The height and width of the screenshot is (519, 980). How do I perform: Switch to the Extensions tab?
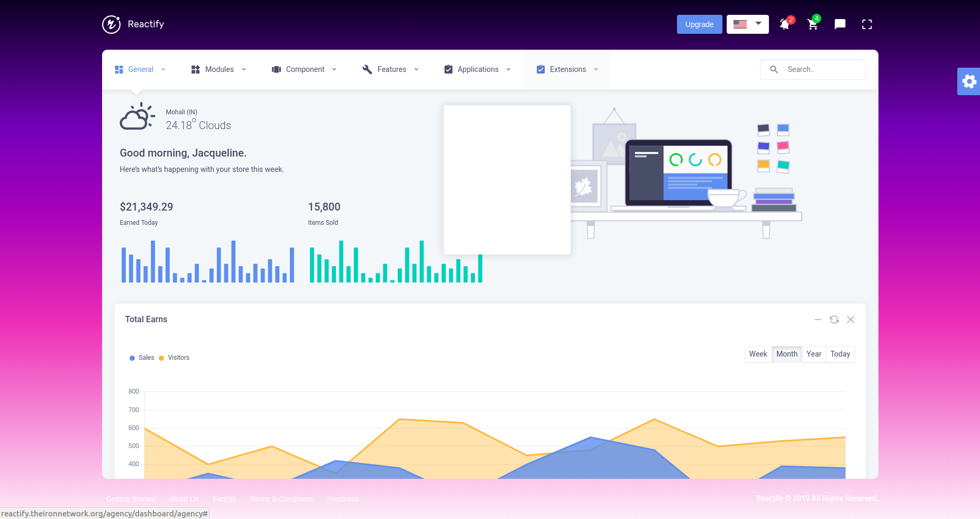[567, 69]
